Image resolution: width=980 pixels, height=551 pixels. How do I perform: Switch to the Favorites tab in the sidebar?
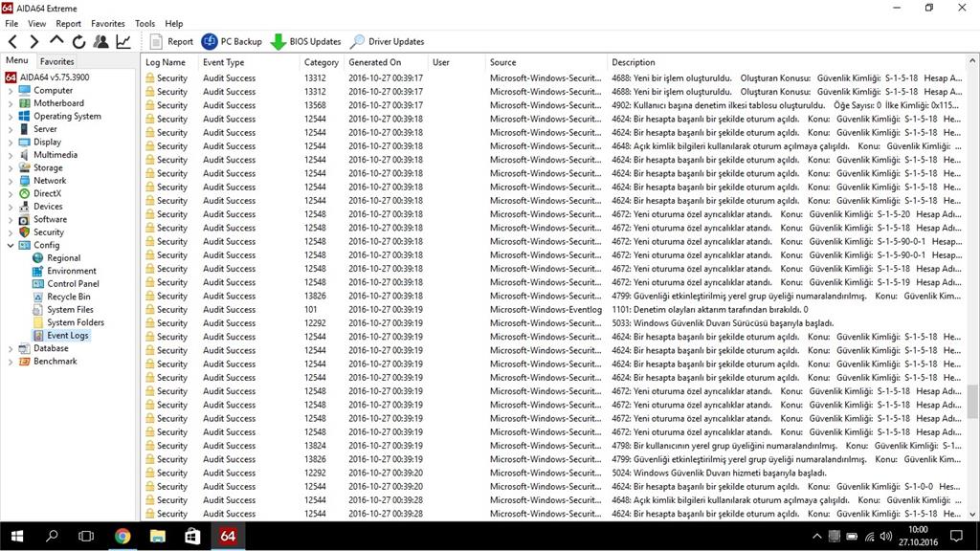pos(56,61)
